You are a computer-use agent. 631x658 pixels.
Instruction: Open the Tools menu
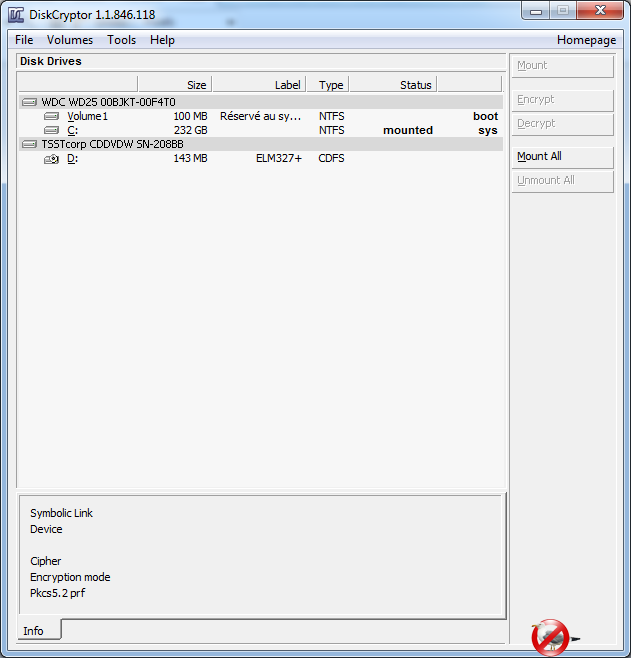point(122,40)
